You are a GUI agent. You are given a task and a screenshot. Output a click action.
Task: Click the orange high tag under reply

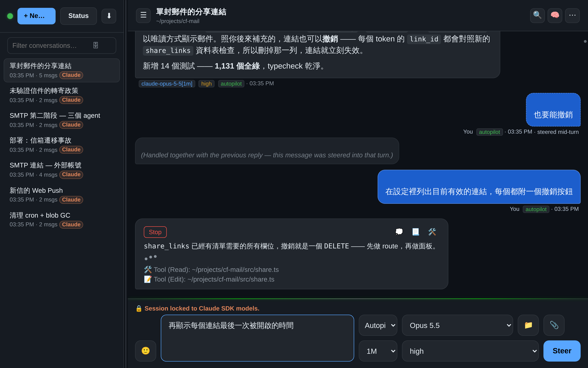coord(206,83)
